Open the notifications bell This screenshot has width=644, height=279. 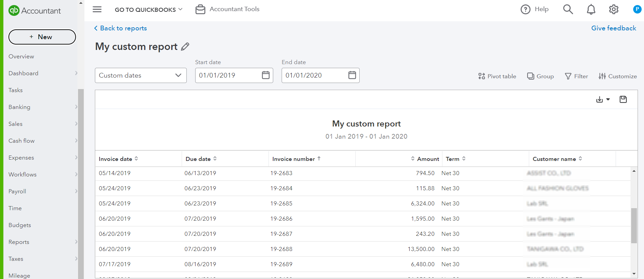(591, 9)
